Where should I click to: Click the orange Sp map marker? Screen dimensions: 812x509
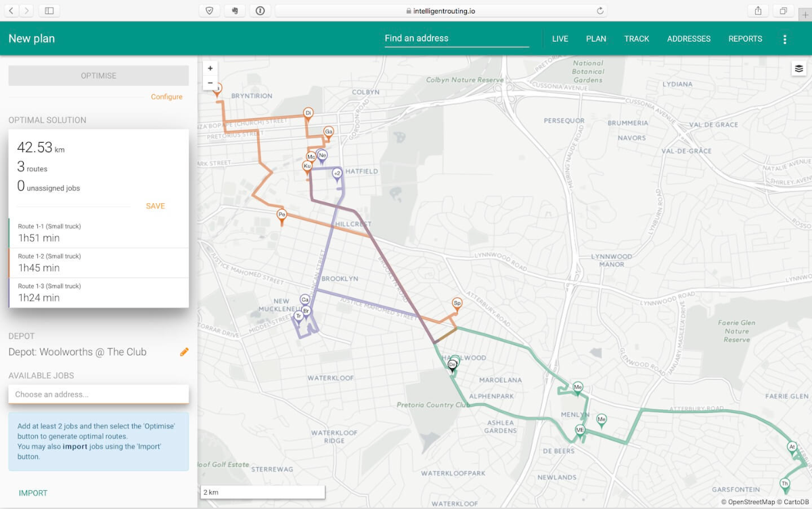coord(457,304)
